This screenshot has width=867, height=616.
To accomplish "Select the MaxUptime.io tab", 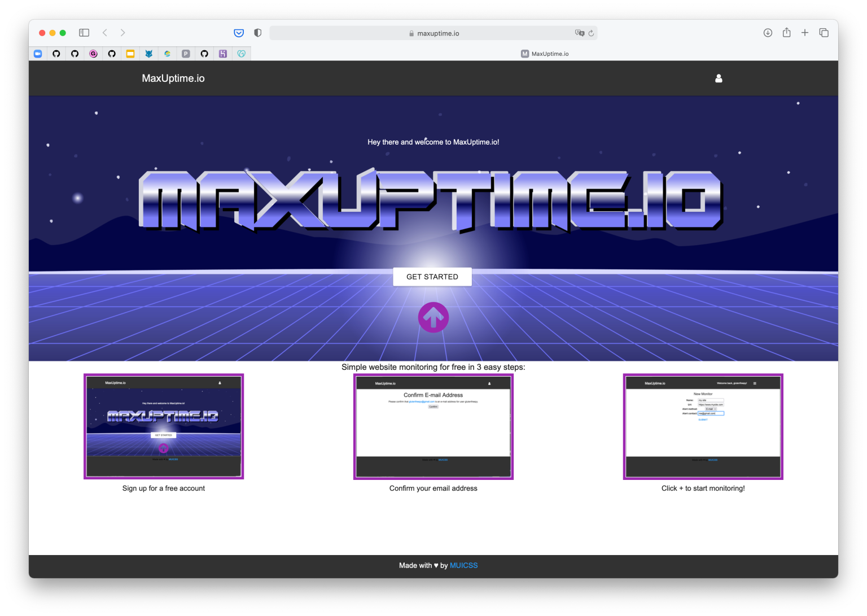I will [x=545, y=54].
